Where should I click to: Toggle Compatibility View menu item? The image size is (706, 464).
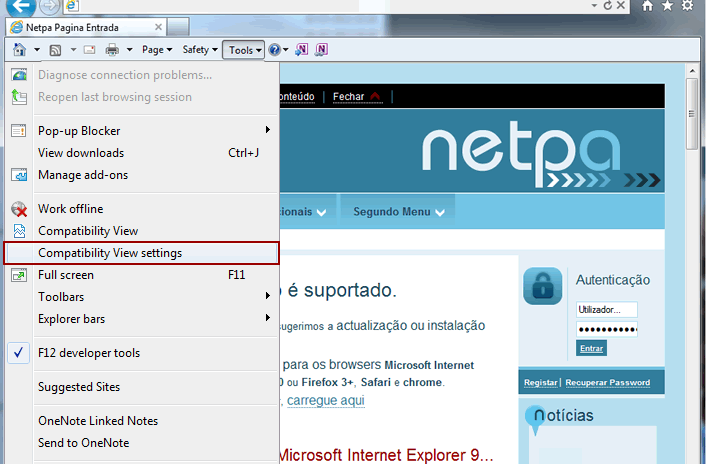pyautogui.click(x=142, y=231)
